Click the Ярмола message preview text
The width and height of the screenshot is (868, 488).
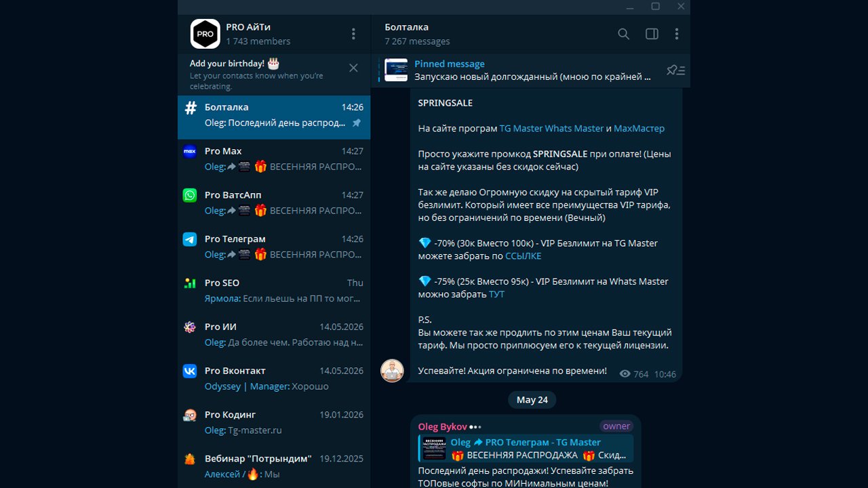284,298
